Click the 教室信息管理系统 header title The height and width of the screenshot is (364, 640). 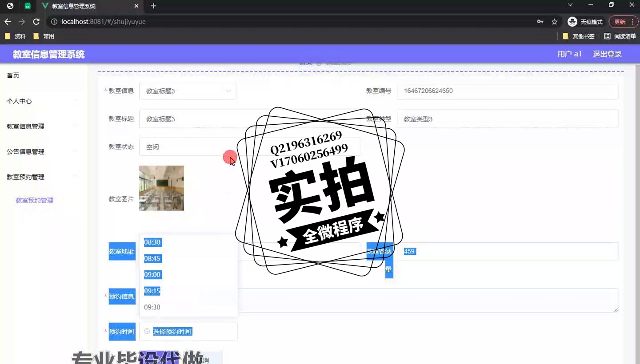[49, 55]
